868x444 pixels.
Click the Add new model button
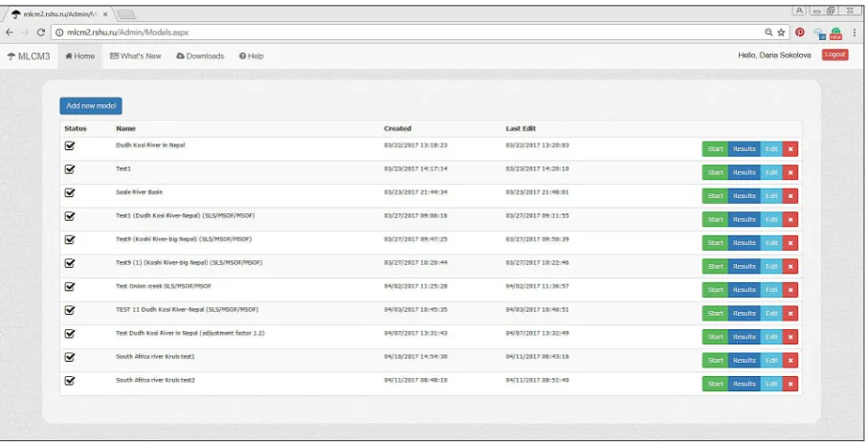coord(91,106)
